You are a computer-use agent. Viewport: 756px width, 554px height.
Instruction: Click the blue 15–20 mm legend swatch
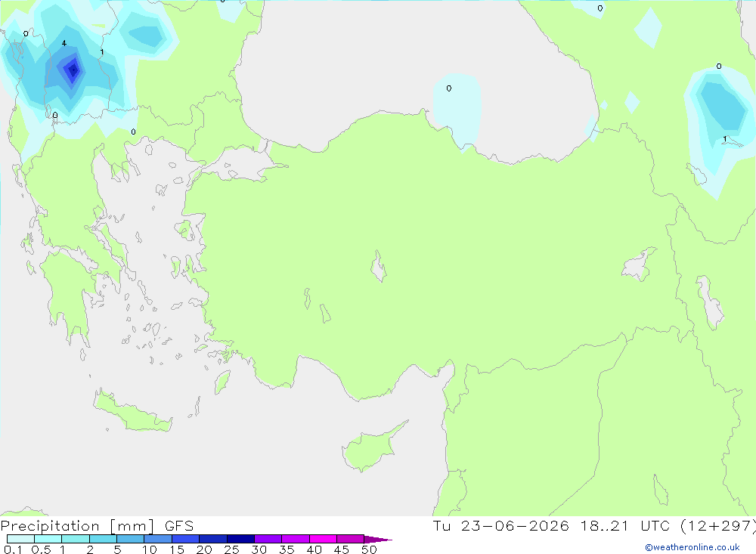click(186, 539)
